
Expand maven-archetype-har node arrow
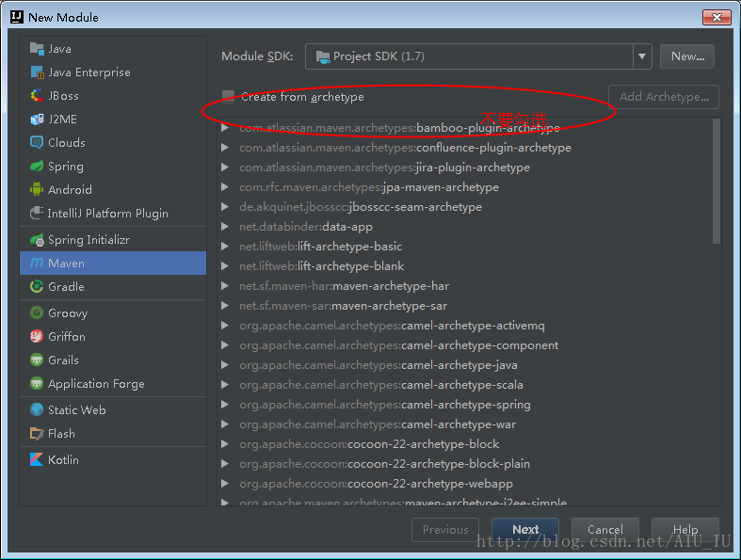[x=225, y=286]
